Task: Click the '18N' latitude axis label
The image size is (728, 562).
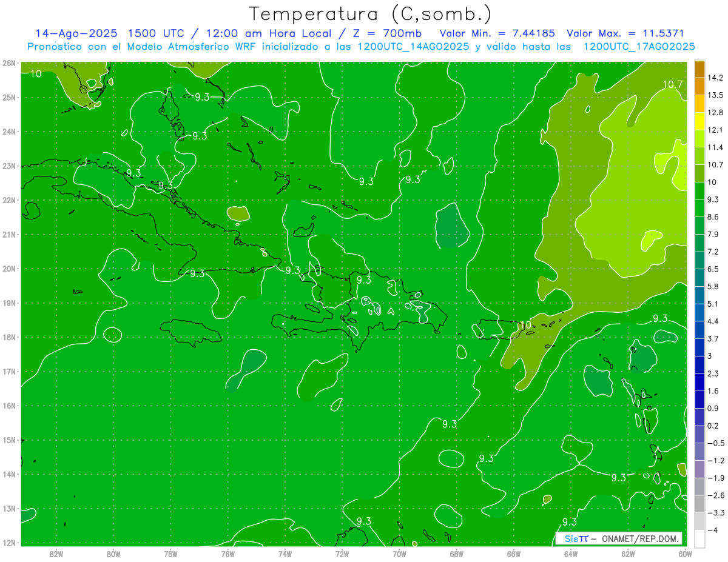Action: 9,337
